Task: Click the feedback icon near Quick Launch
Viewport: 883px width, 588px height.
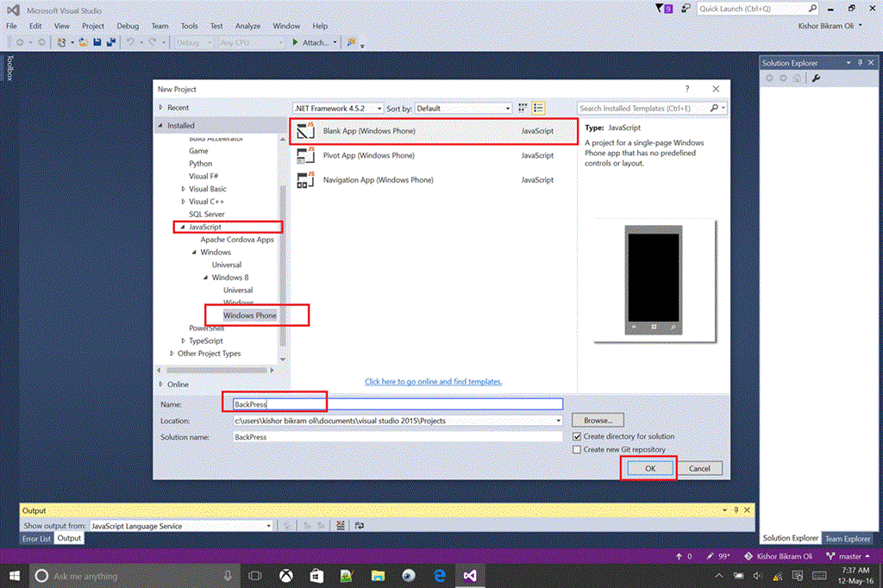Action: click(x=686, y=9)
